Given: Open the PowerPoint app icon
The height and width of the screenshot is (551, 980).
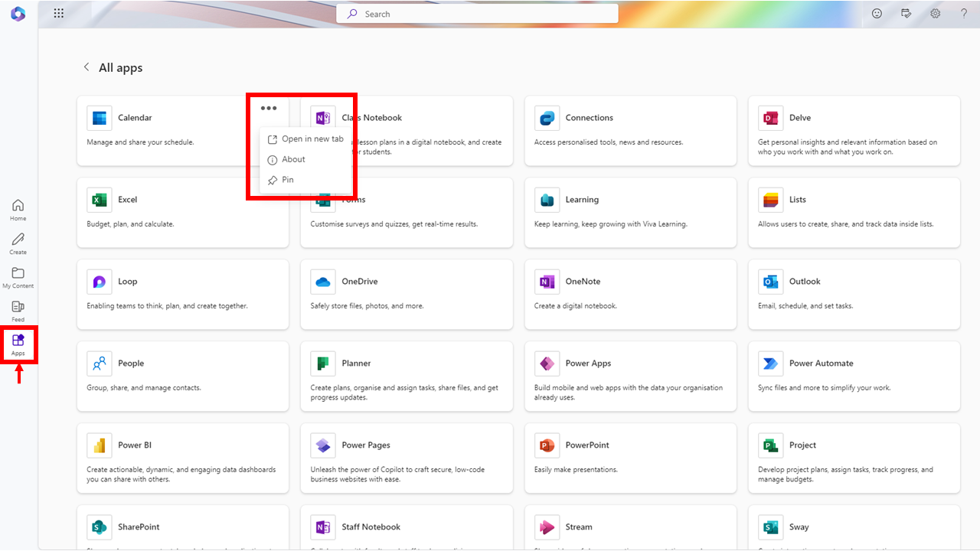Looking at the screenshot, I should (x=547, y=445).
